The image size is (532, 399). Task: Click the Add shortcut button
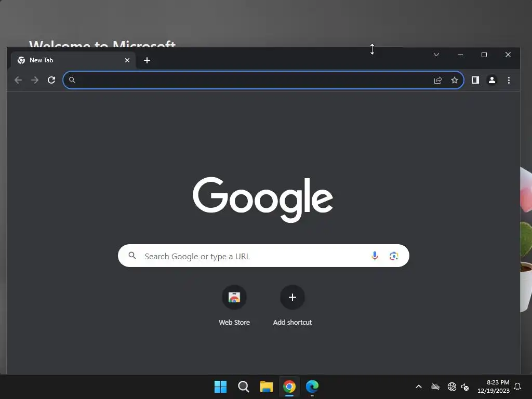tap(292, 305)
